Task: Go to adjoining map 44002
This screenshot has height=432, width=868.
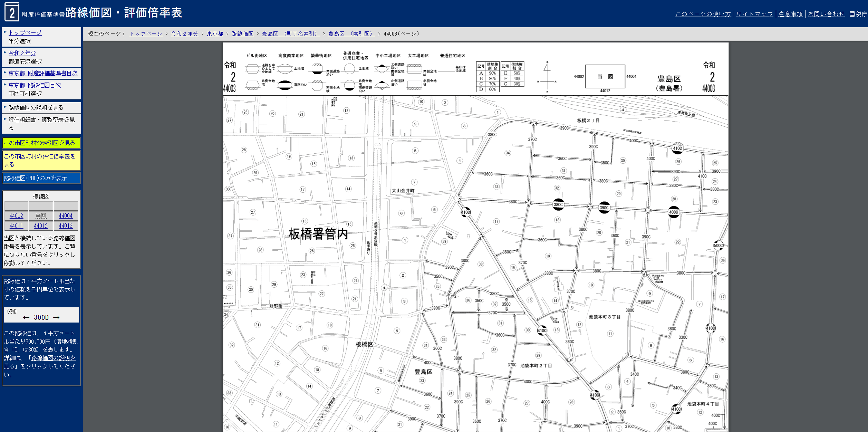Action: (x=16, y=216)
